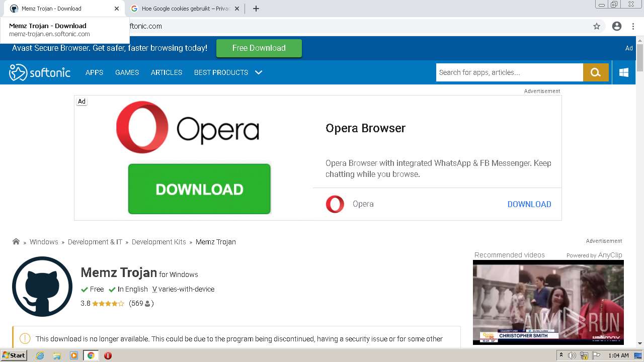This screenshot has width=644, height=362.
Task: Click the Action Center flag tray icon
Action: [597, 355]
